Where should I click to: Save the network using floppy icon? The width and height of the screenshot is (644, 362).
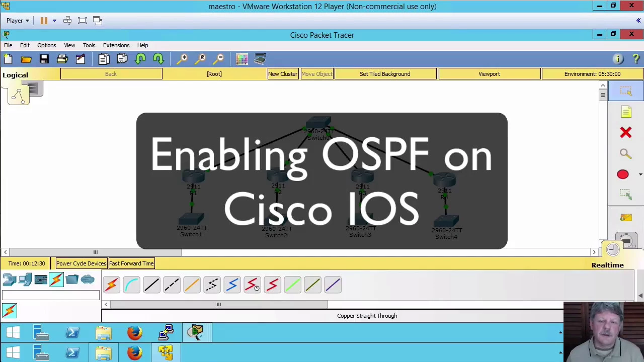click(x=44, y=59)
